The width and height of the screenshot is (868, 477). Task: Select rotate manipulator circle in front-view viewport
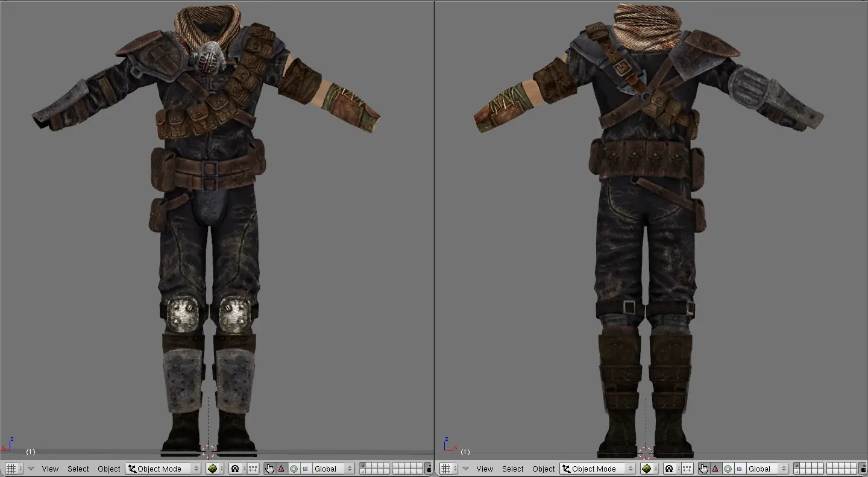click(294, 469)
